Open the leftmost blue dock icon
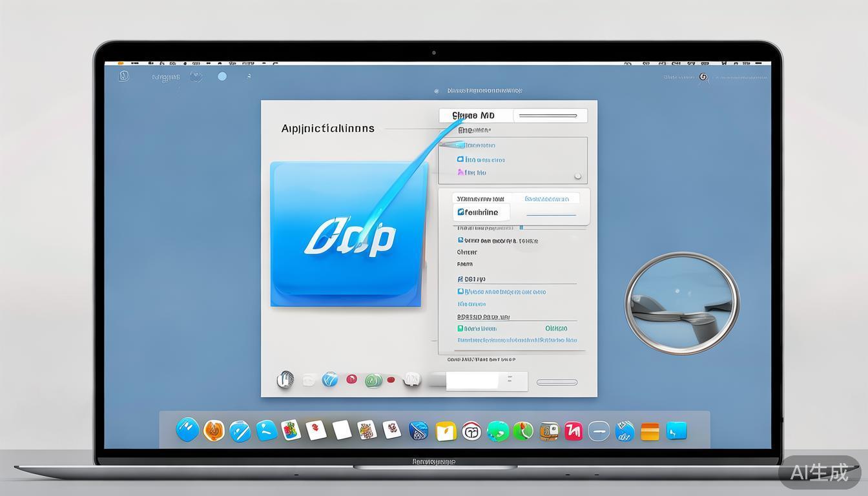Image resolution: width=868 pixels, height=496 pixels. tap(187, 429)
